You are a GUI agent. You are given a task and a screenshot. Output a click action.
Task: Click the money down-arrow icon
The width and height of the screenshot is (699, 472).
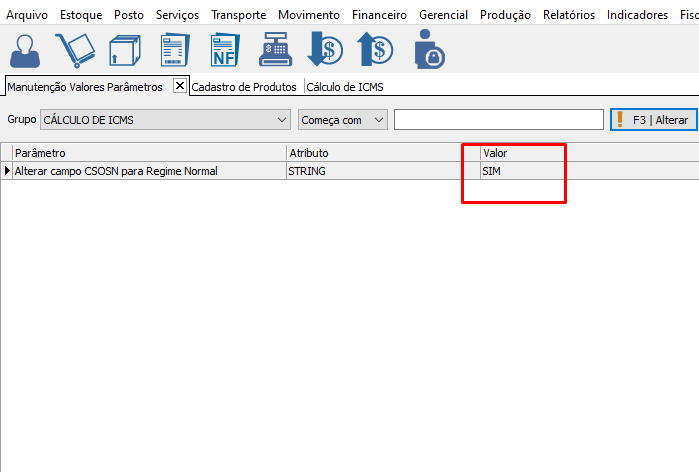click(325, 50)
